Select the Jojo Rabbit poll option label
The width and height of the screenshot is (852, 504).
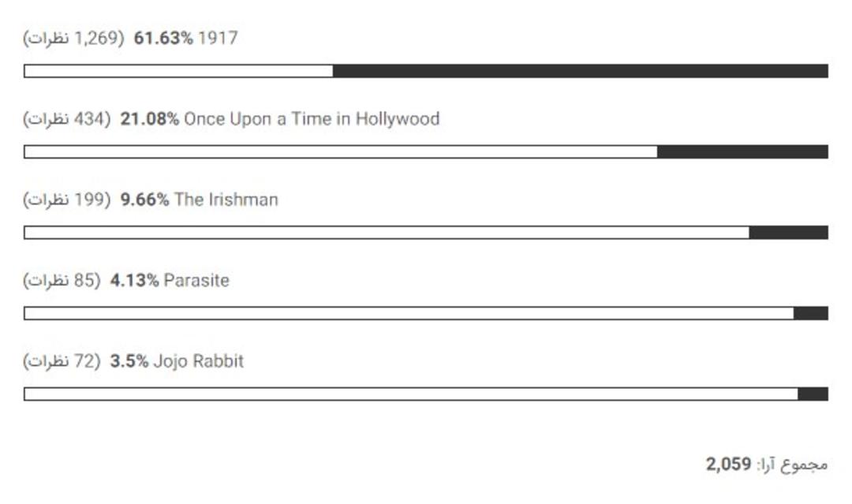(x=199, y=361)
